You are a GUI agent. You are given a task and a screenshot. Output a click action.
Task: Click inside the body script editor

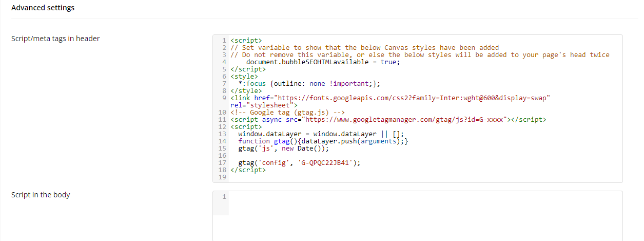(x=417, y=216)
